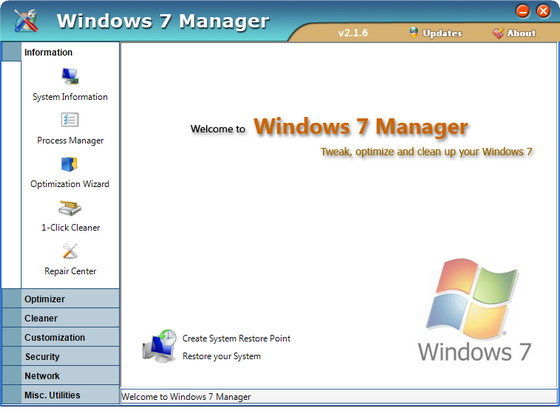Click the Updates globe icon
The width and height of the screenshot is (560, 414).
[x=414, y=33]
